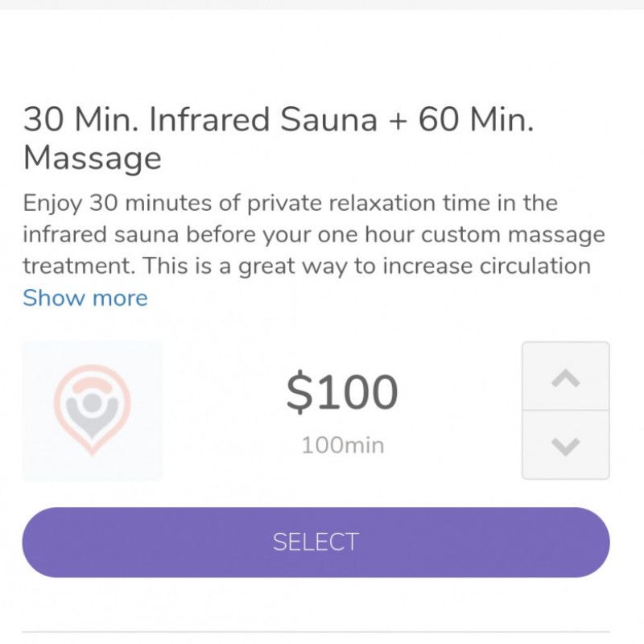
Task: Select the service description paragraph
Action: point(314,235)
